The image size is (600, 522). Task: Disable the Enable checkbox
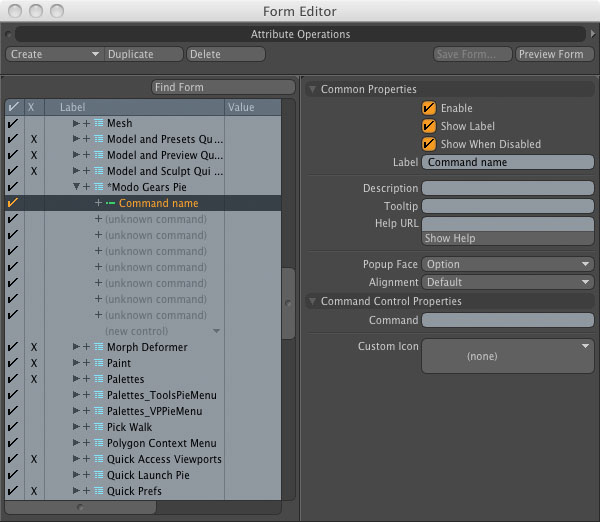point(429,108)
